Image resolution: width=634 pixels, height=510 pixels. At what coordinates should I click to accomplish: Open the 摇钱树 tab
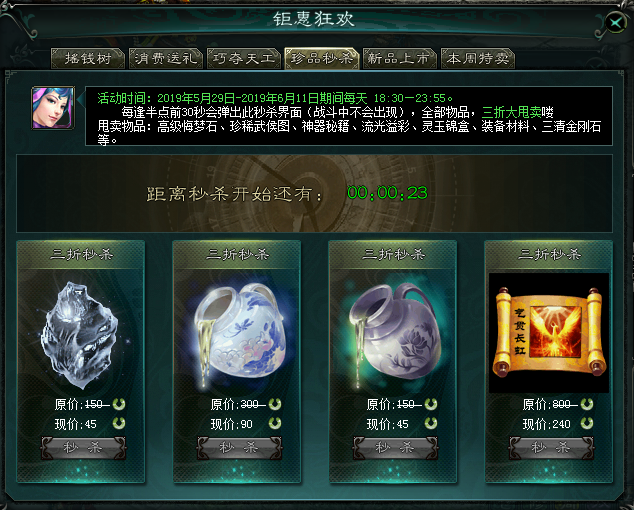(88, 59)
